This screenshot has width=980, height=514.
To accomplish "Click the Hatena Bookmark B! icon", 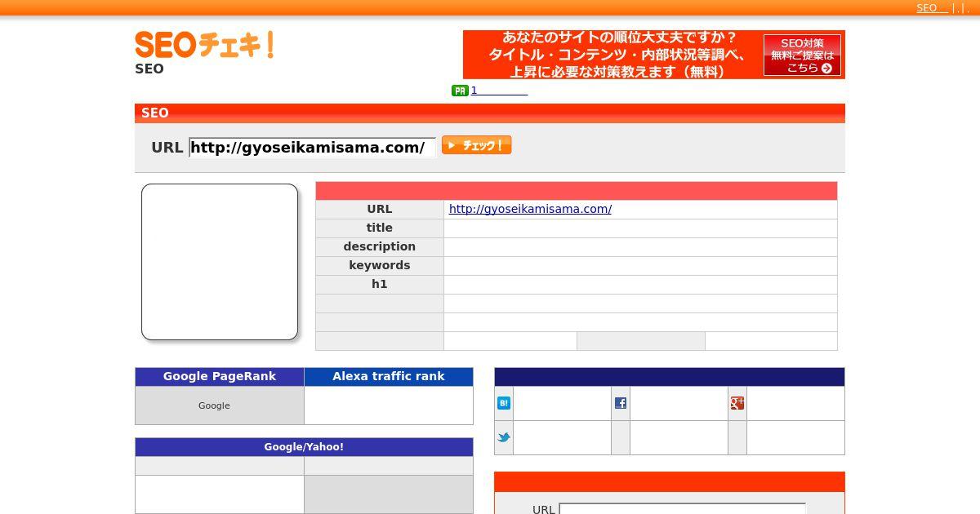I will point(504,403).
